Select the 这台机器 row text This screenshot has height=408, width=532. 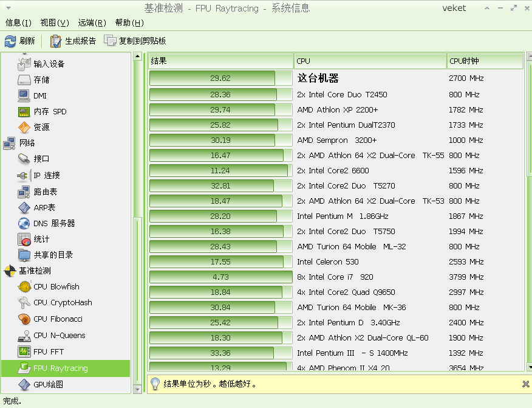pyautogui.click(x=318, y=78)
